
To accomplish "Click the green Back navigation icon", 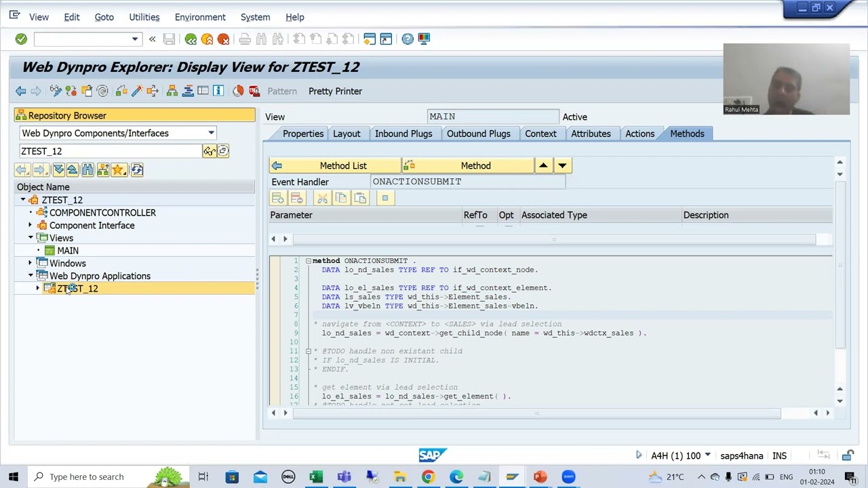I will (x=191, y=39).
